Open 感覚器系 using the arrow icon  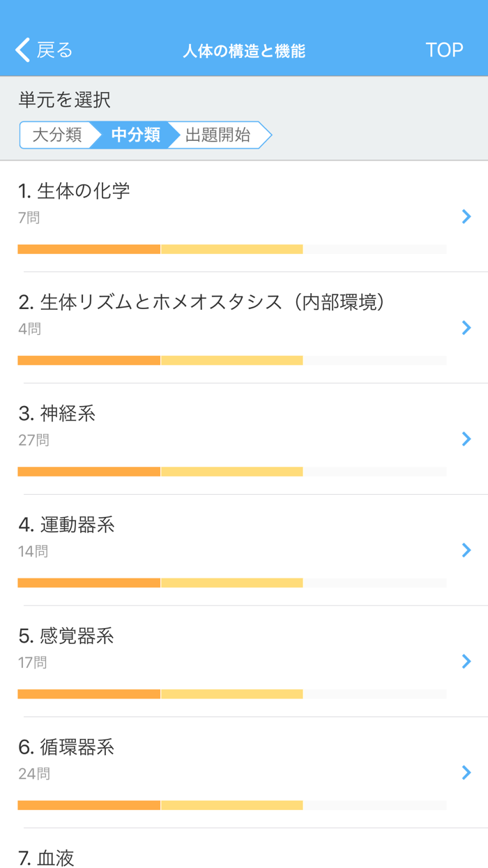tap(466, 661)
